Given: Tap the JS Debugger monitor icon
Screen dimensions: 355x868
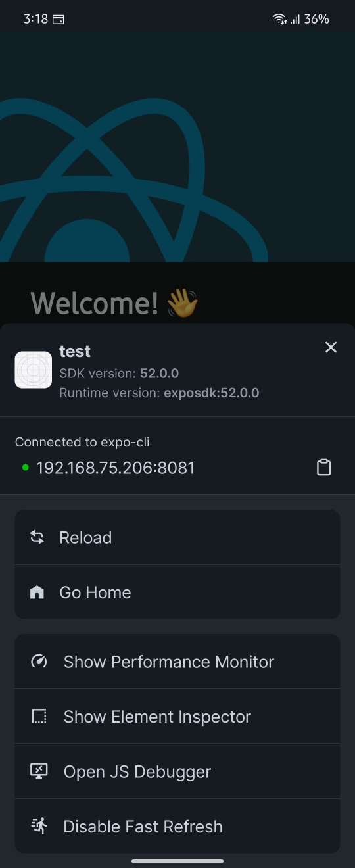Looking at the screenshot, I should click(x=39, y=771).
